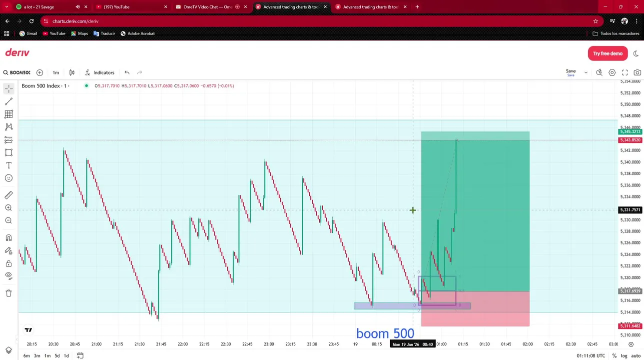The image size is (644, 360).
Task: Select the 1m date range
Action: 47,355
